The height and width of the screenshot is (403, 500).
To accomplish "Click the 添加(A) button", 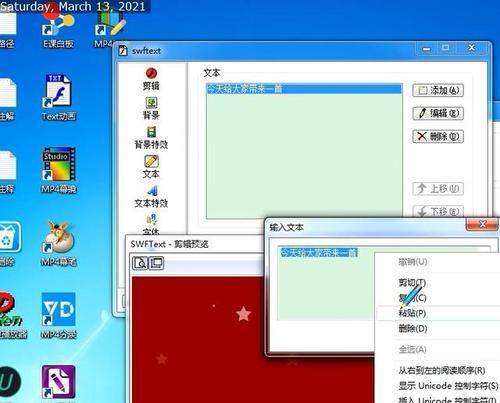I will tap(438, 90).
